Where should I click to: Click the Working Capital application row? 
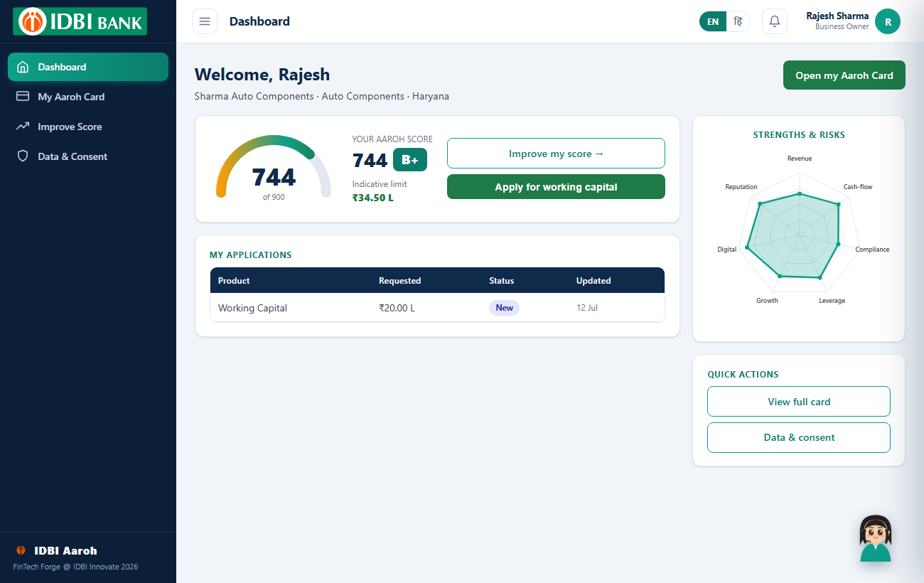437,308
